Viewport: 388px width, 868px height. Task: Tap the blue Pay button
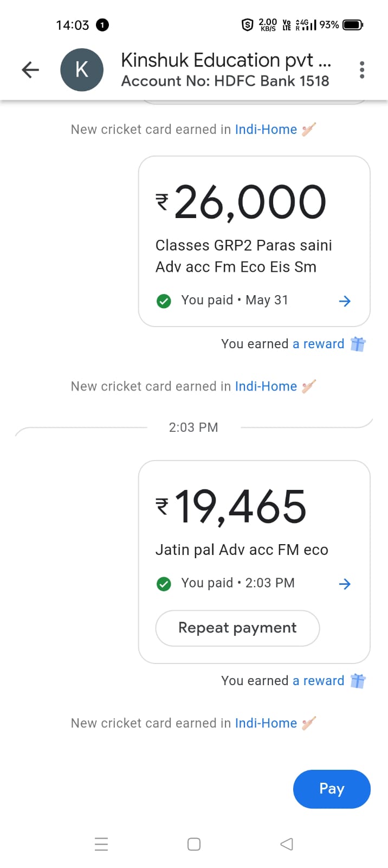(x=332, y=789)
